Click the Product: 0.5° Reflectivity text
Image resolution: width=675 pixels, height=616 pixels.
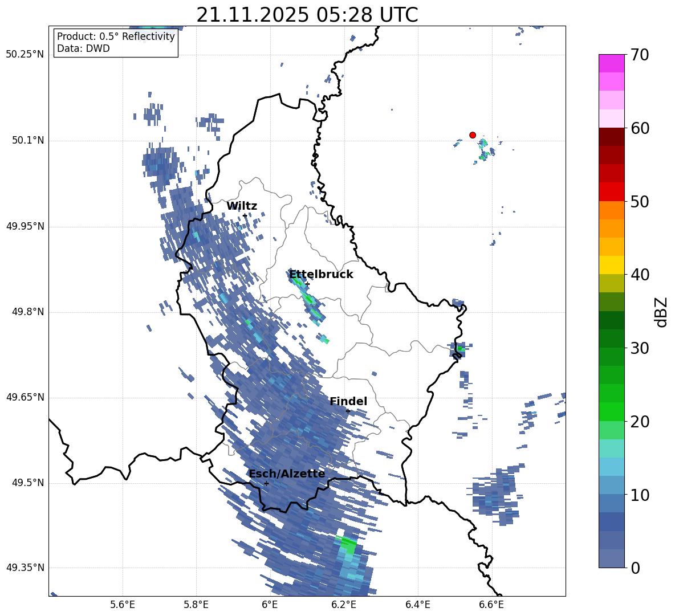tap(116, 36)
